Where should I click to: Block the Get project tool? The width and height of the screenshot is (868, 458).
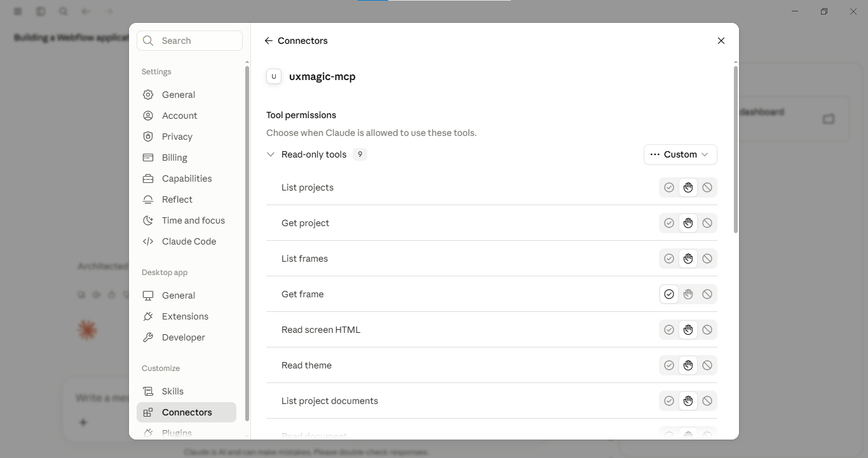pyautogui.click(x=707, y=223)
